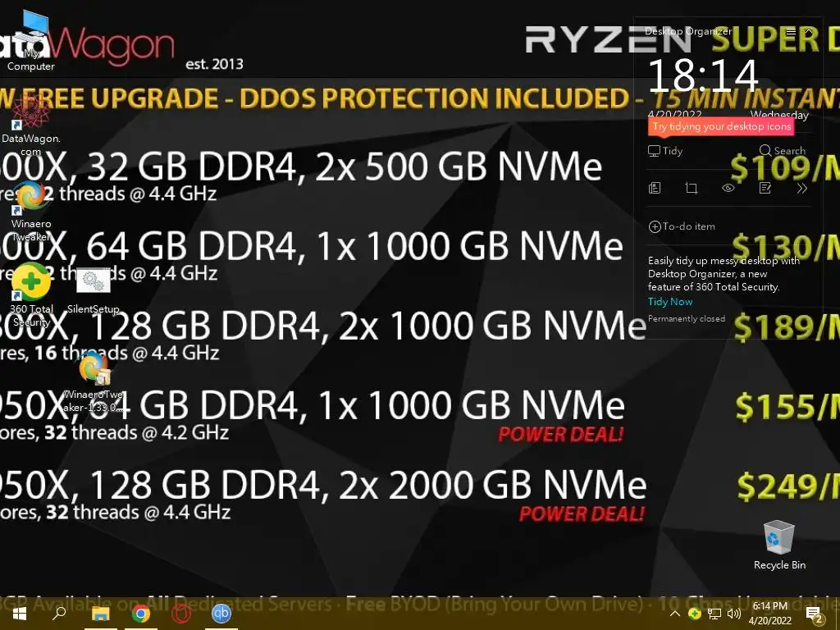Open qBittorrent from taskbar

pos(221,614)
